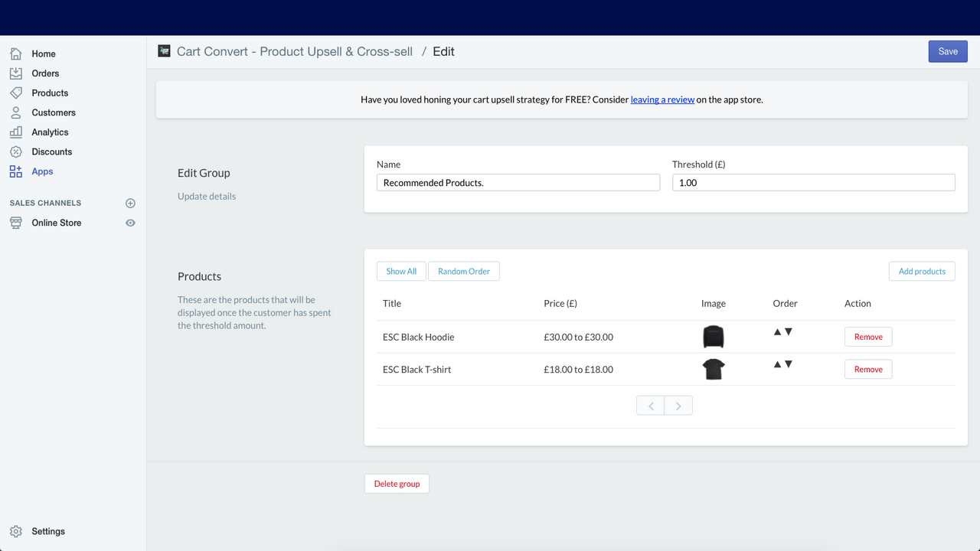
Task: Open Products from the sidebar
Action: point(15,93)
